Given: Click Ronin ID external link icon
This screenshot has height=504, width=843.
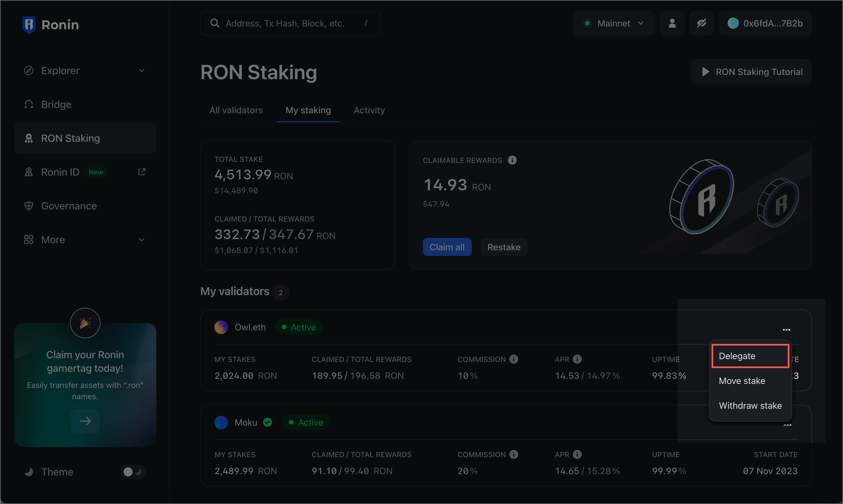Looking at the screenshot, I should point(142,172).
